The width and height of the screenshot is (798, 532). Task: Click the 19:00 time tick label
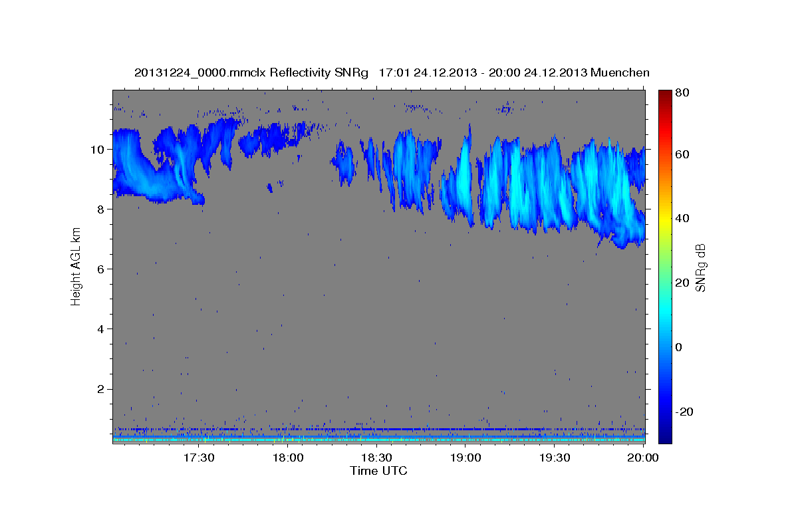(x=465, y=458)
